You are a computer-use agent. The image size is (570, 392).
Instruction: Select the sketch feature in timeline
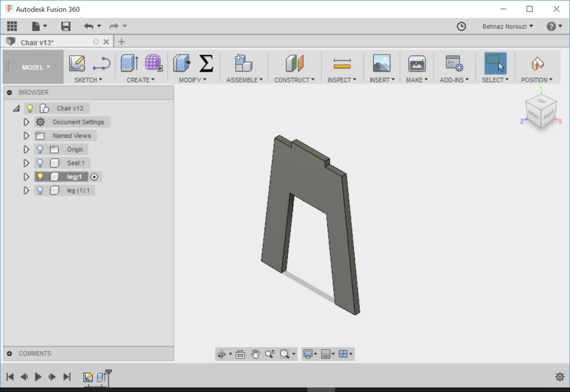click(88, 377)
